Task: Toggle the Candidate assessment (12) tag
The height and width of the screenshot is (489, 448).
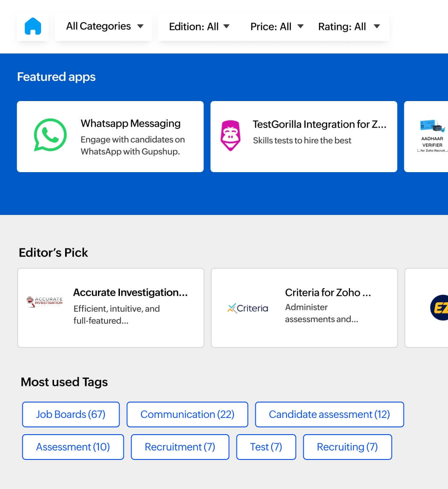Action: click(329, 414)
